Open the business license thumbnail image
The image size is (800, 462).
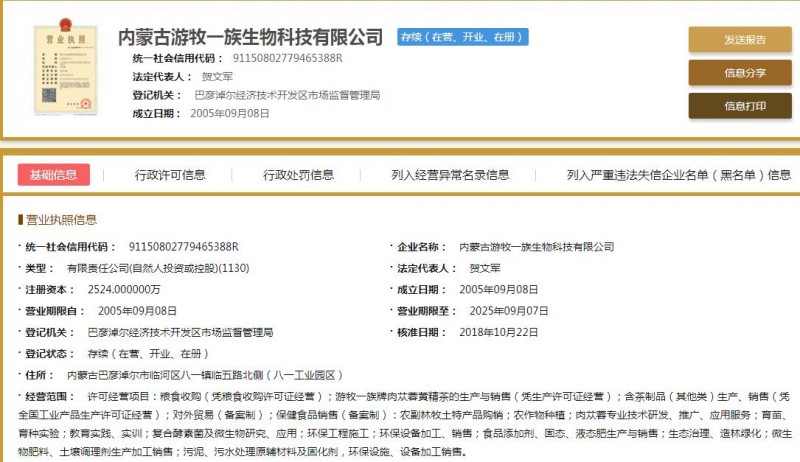pyautogui.click(x=65, y=67)
